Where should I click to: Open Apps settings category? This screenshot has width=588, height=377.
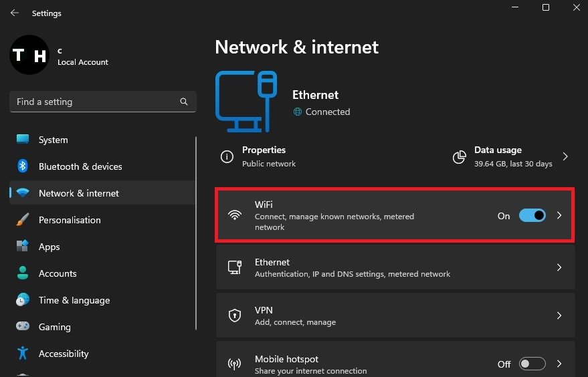[x=50, y=247]
